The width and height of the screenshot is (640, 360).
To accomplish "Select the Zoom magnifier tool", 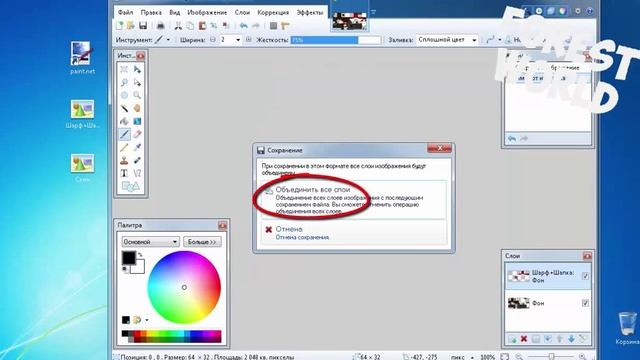I will [137, 95].
